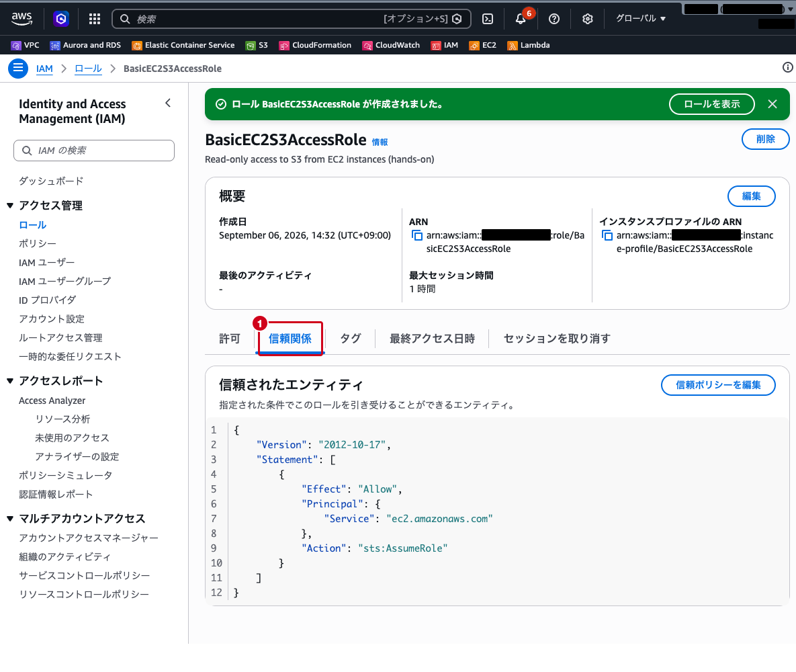Open the AWS console home logo
Screen dimensions: 796x672
(21, 18)
